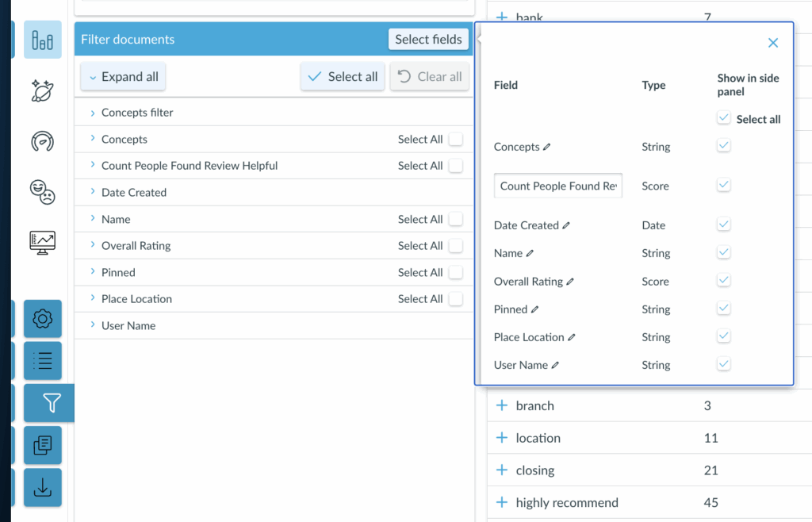Click the Expand all dropdown button
Screen dimensions: 812x522
[x=123, y=77]
